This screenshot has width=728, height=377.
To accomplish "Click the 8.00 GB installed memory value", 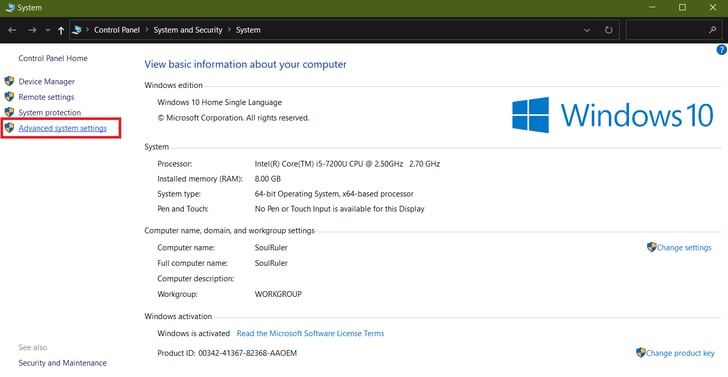I will [x=268, y=179].
